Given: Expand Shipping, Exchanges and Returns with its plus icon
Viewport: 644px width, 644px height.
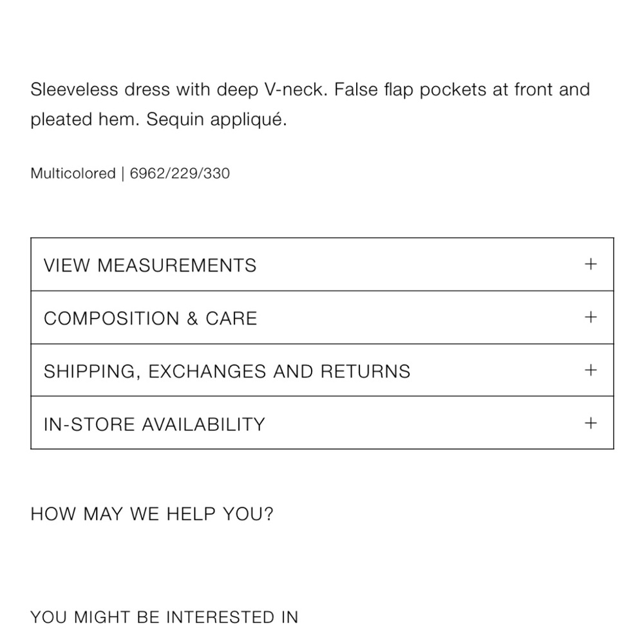Looking at the screenshot, I should [590, 370].
